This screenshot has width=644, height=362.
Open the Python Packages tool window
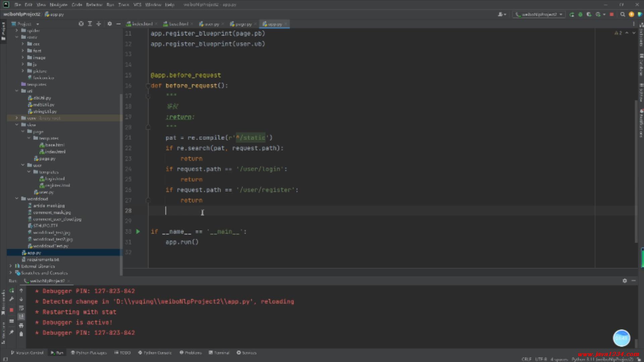tap(89, 353)
